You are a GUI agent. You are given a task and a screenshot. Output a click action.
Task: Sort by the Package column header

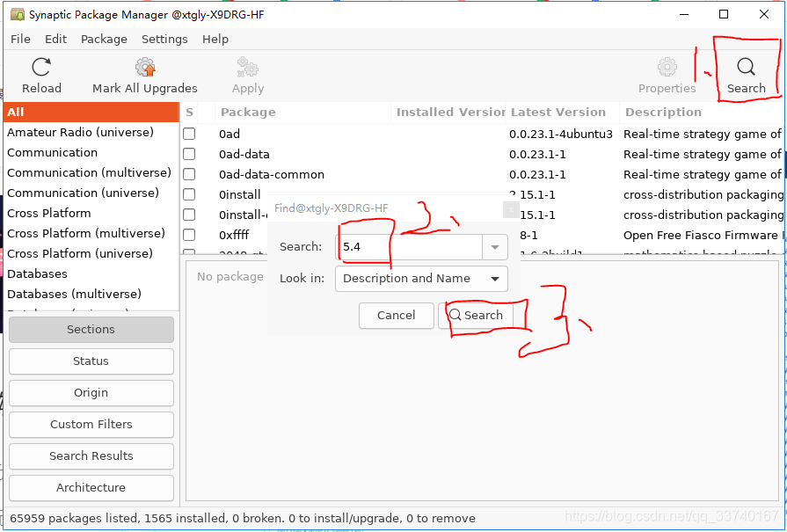point(302,113)
